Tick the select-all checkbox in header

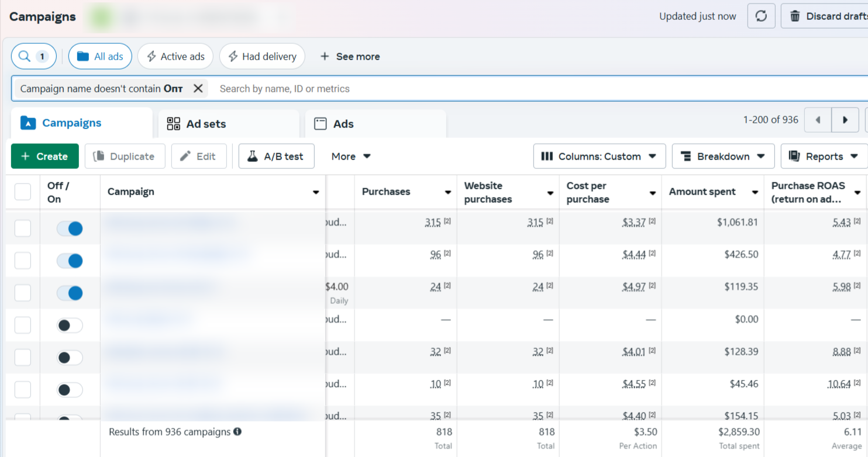click(x=23, y=192)
